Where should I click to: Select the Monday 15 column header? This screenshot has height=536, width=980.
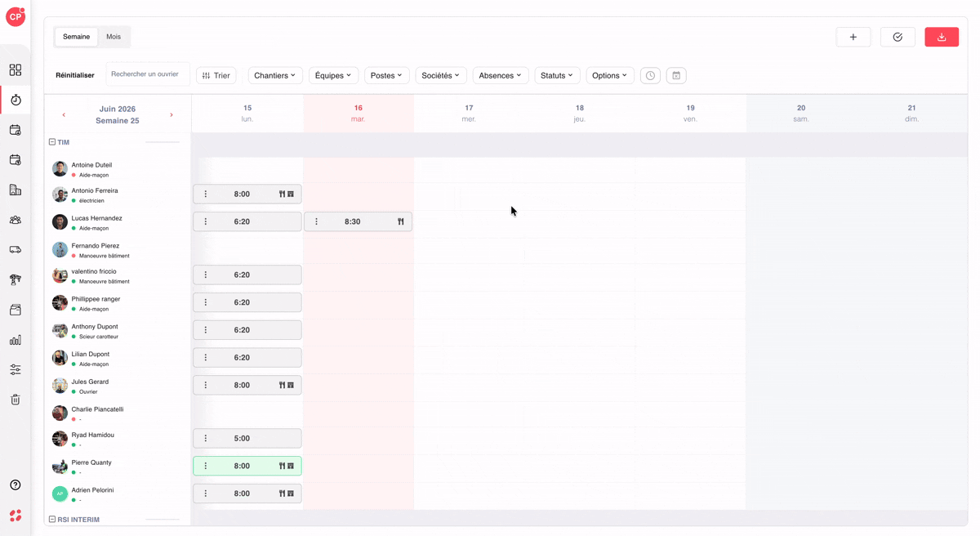click(x=247, y=114)
